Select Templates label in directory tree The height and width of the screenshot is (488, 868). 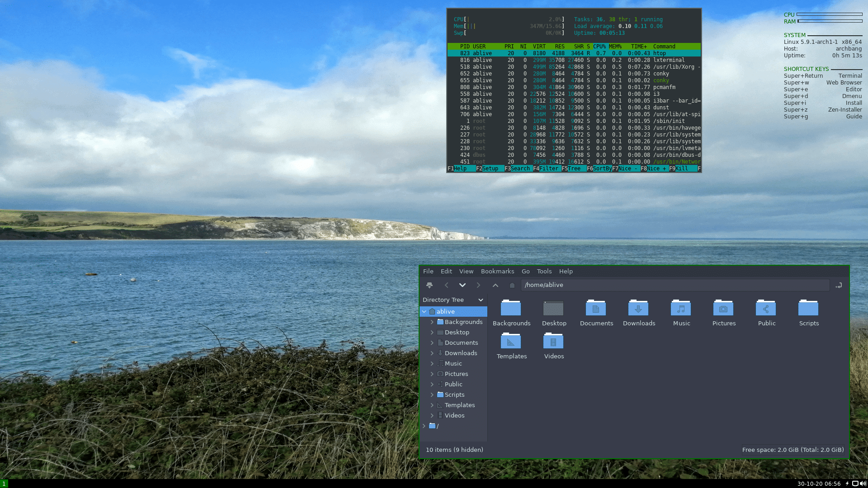[x=459, y=405]
